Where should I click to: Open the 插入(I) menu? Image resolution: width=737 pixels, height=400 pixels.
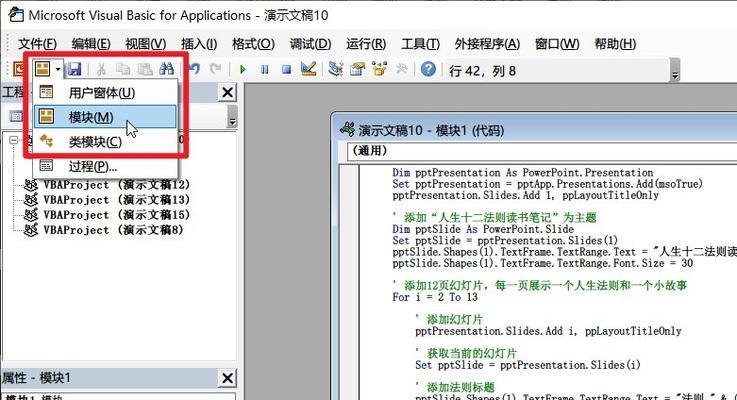click(199, 44)
